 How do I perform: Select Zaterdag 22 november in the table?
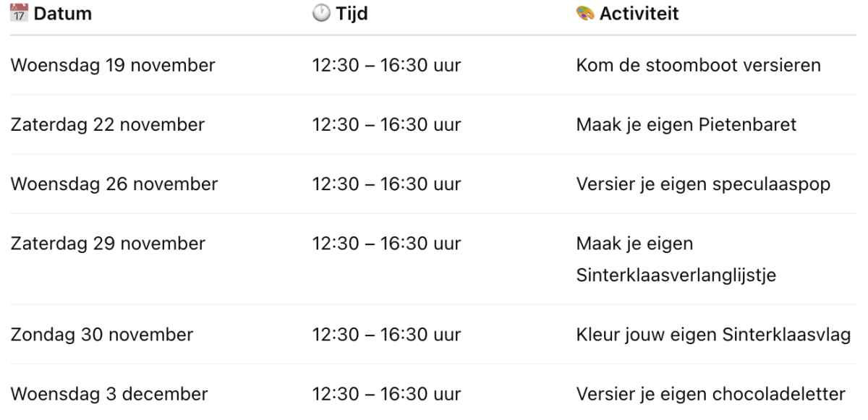[x=107, y=124]
